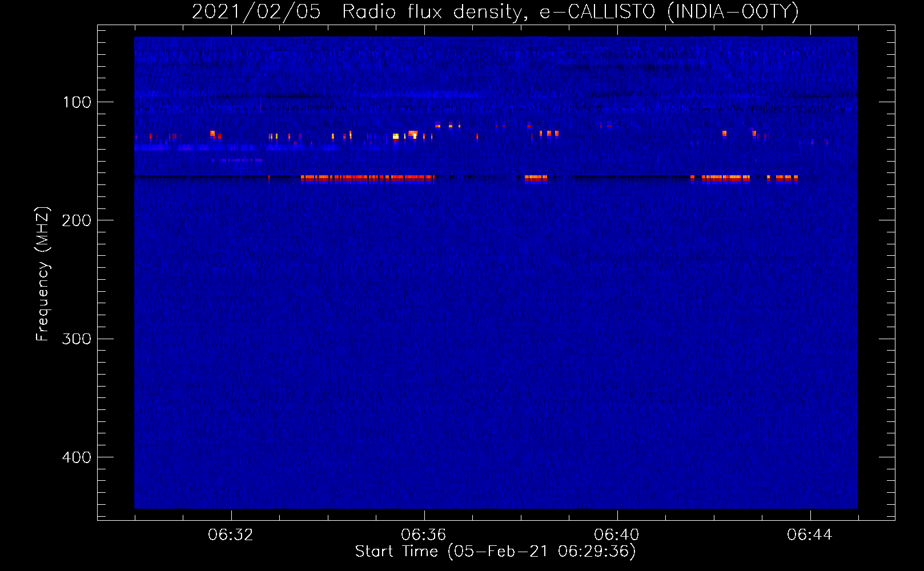Click the "Frequency (MHZ)" axis label
924x571 pixels.
tap(43, 274)
